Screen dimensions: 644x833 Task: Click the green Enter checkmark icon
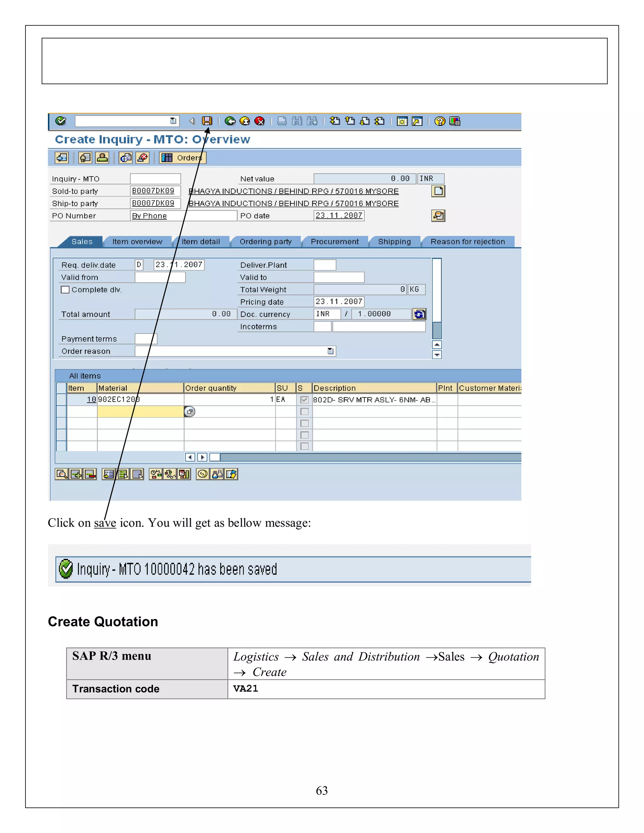[61, 121]
